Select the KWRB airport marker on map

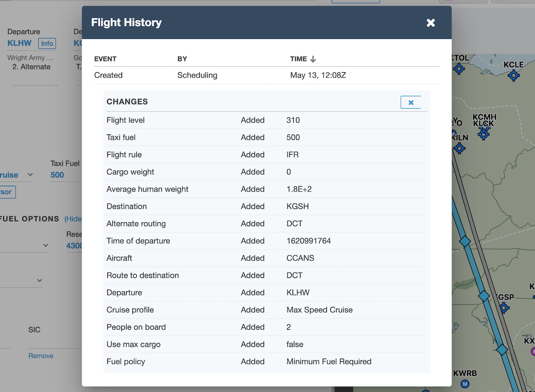tap(465, 383)
